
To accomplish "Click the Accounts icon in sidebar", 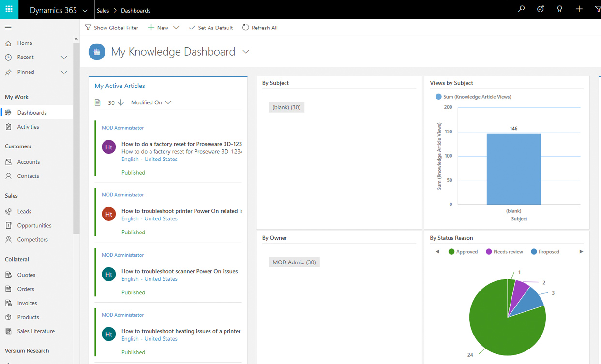I will click(x=8, y=162).
